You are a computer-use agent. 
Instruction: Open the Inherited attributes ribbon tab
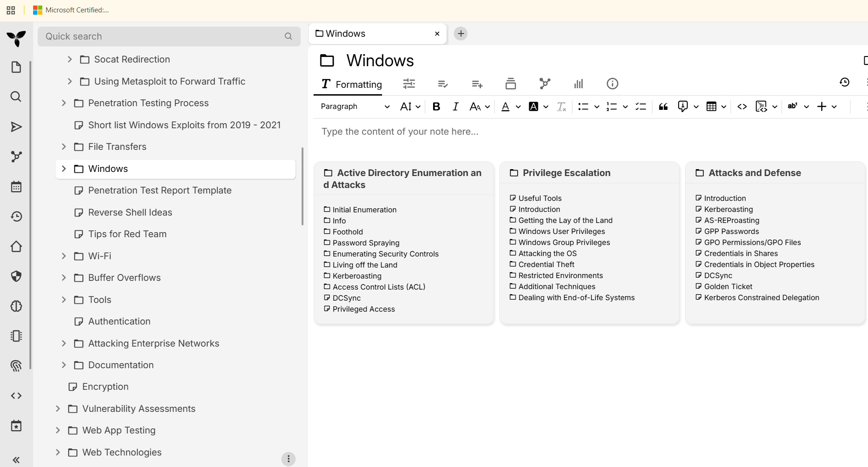[x=477, y=84]
